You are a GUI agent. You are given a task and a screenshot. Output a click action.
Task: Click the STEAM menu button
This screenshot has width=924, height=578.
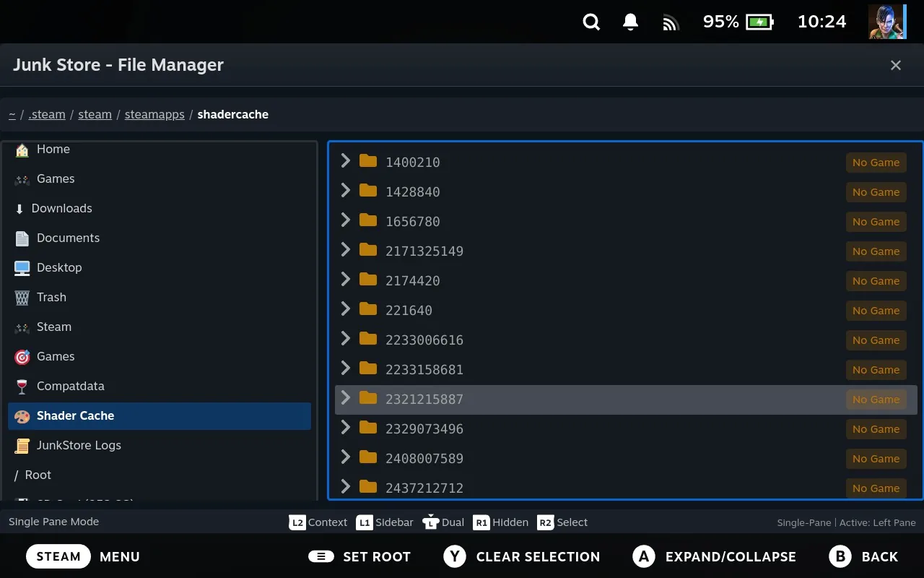click(x=58, y=556)
